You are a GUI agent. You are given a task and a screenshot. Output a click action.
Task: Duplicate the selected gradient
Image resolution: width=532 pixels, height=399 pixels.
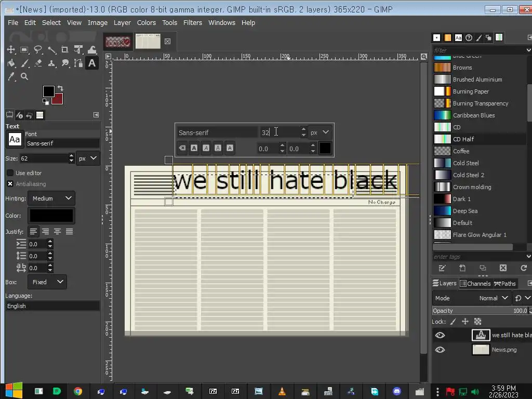pyautogui.click(x=483, y=268)
